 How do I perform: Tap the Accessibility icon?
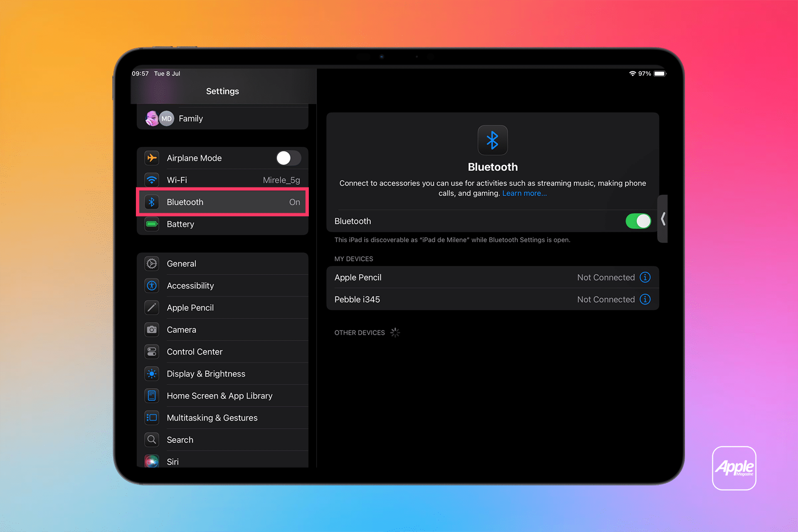pyautogui.click(x=152, y=286)
